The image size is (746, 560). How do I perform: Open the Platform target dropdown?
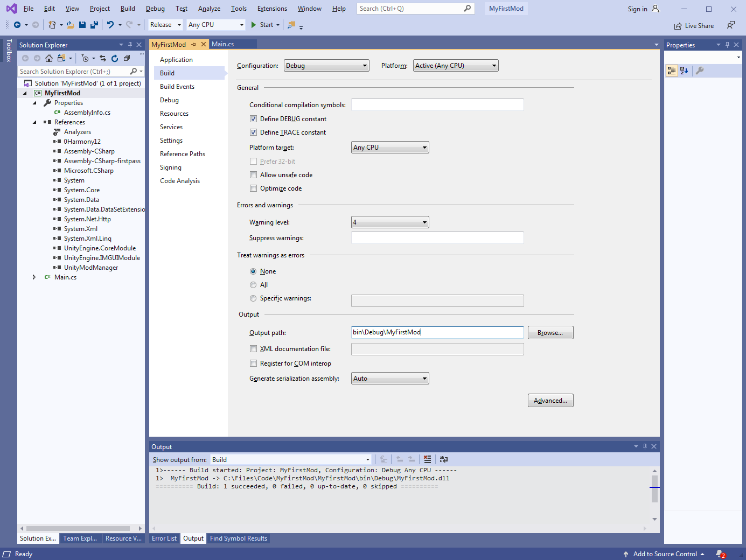391,148
